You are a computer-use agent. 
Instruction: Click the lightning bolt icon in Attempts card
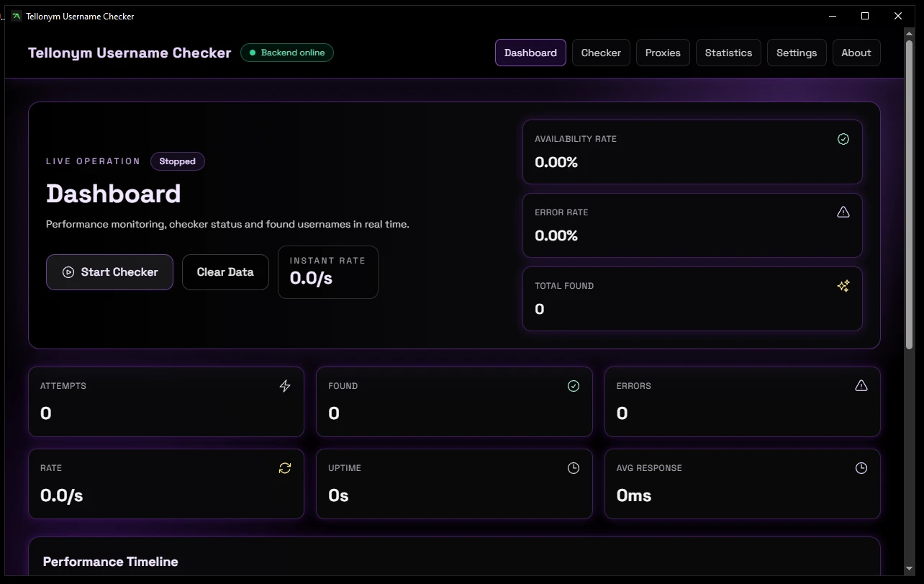click(x=285, y=386)
